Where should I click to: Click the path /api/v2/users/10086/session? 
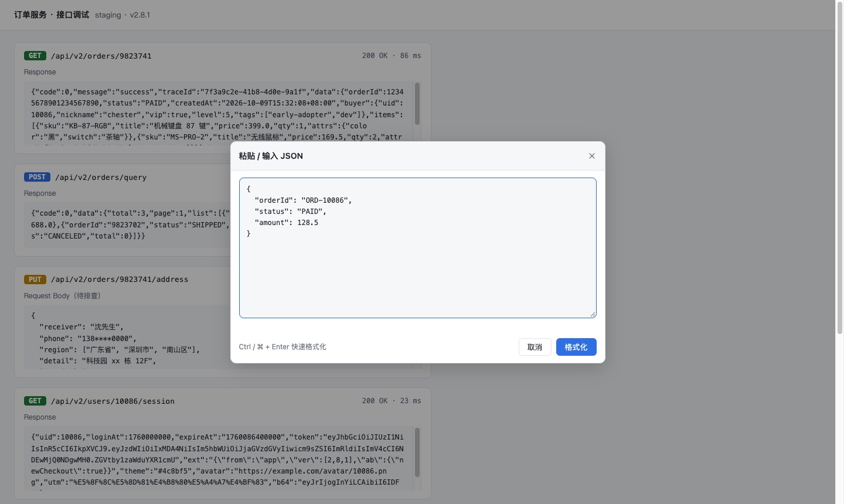[113, 401]
